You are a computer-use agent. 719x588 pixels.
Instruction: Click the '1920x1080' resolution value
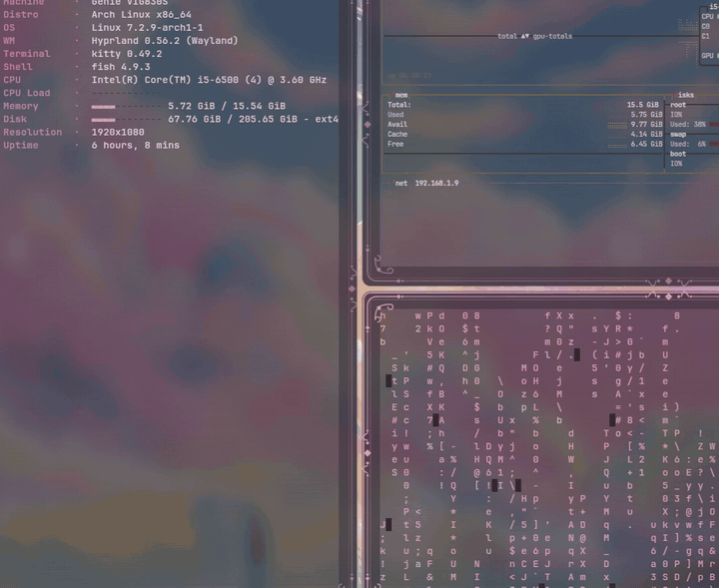coord(118,132)
